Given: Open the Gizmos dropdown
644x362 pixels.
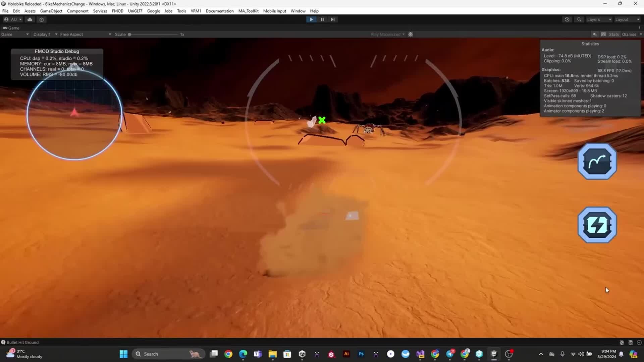Looking at the screenshot, I should 631,34.
